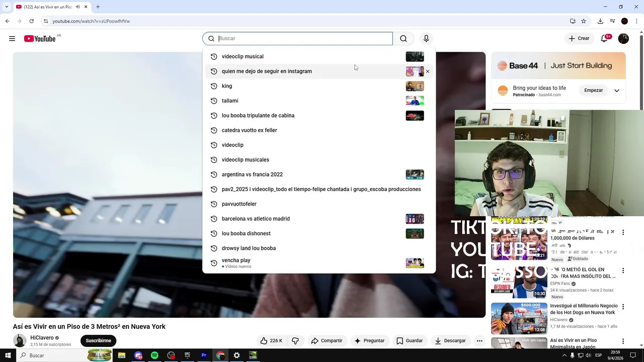
Task: Select suggestion 'vencha play'
Action: (319, 263)
